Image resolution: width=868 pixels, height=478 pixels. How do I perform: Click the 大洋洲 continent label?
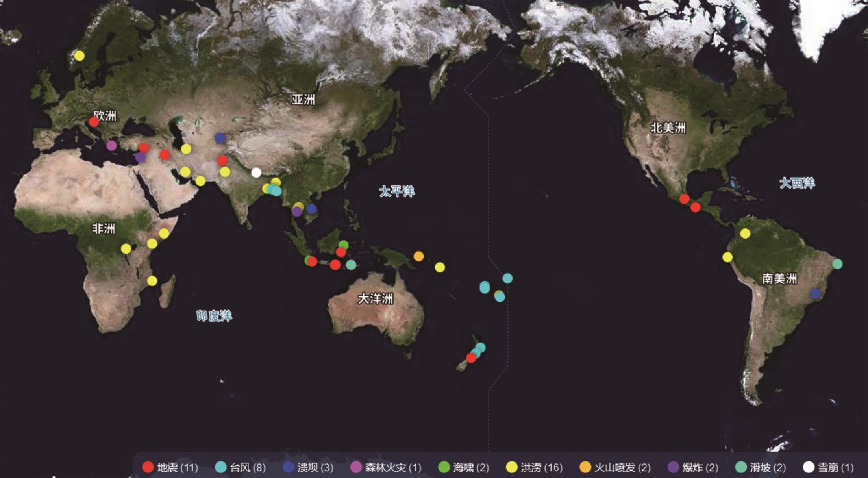[x=375, y=299]
